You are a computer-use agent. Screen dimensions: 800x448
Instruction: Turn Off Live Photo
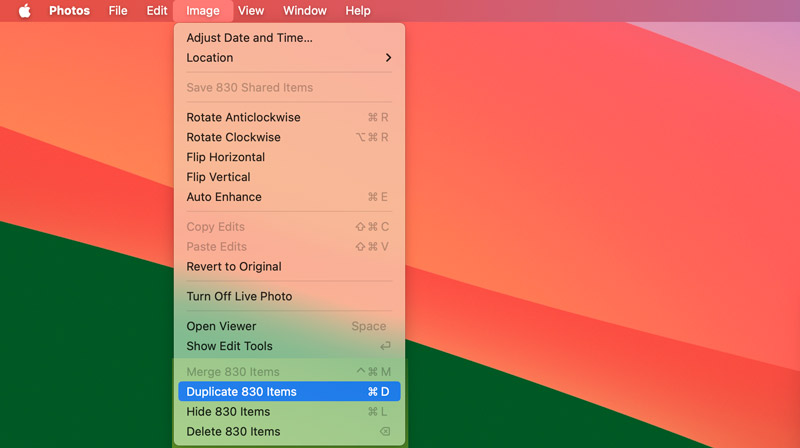[289, 296]
